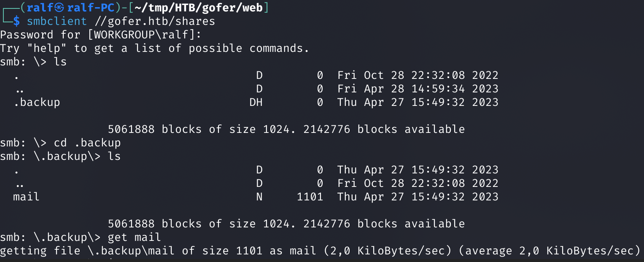Click the ~/tmp/HTB/gofer/web directory path

coord(201,8)
